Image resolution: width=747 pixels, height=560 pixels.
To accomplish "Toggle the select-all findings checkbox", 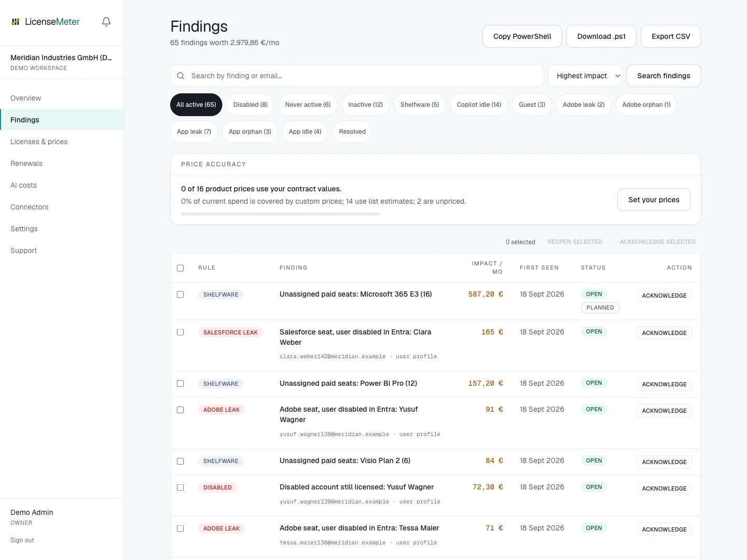I will pyautogui.click(x=181, y=268).
